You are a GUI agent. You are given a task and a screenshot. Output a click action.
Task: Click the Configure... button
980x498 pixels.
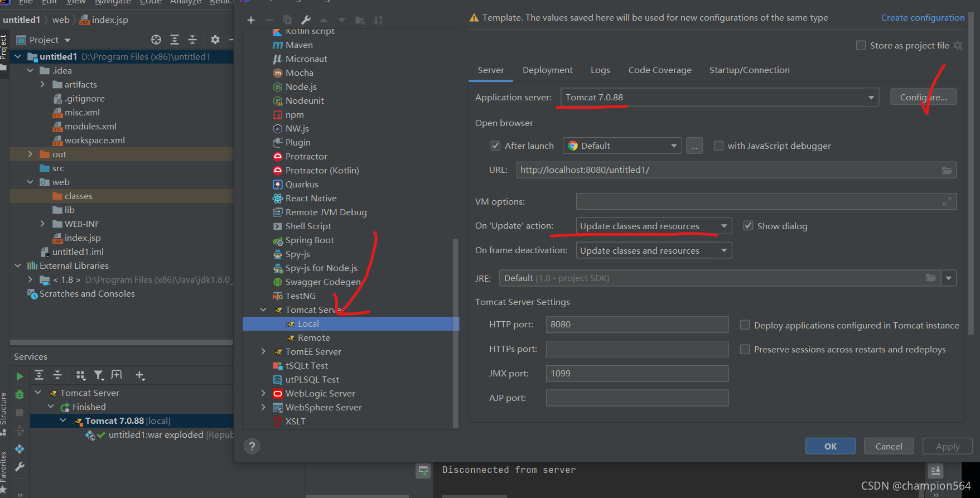point(923,97)
